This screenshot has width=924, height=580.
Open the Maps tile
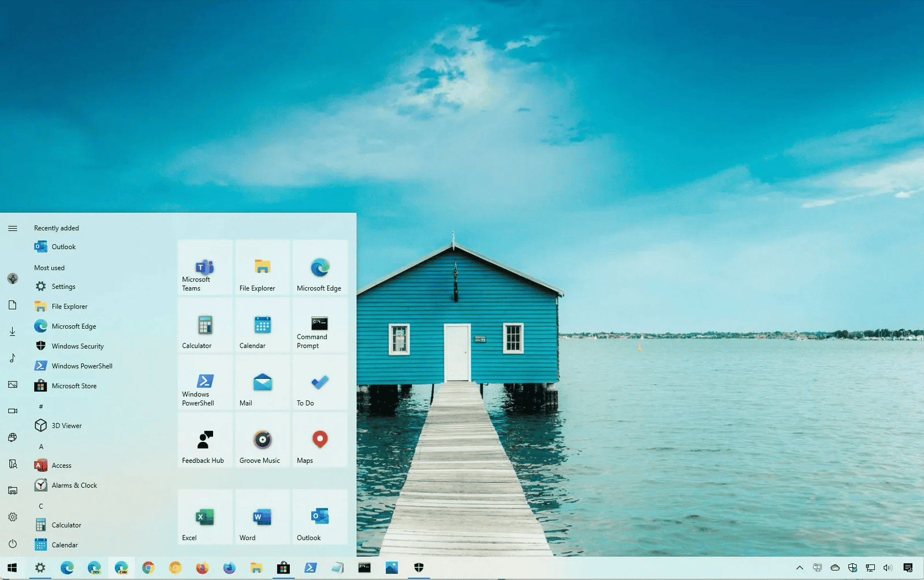coord(319,441)
